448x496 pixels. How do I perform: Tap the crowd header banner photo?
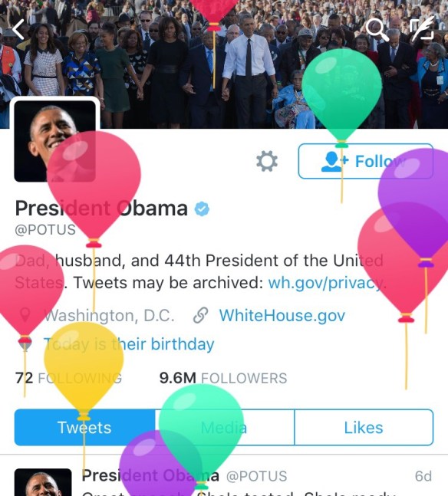click(224, 64)
